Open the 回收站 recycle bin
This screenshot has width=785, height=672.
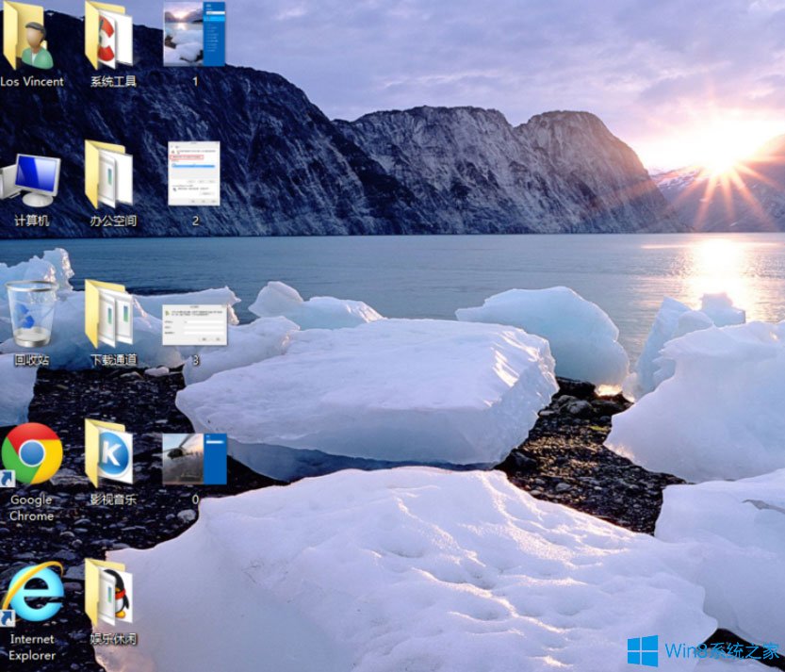pyautogui.click(x=31, y=314)
